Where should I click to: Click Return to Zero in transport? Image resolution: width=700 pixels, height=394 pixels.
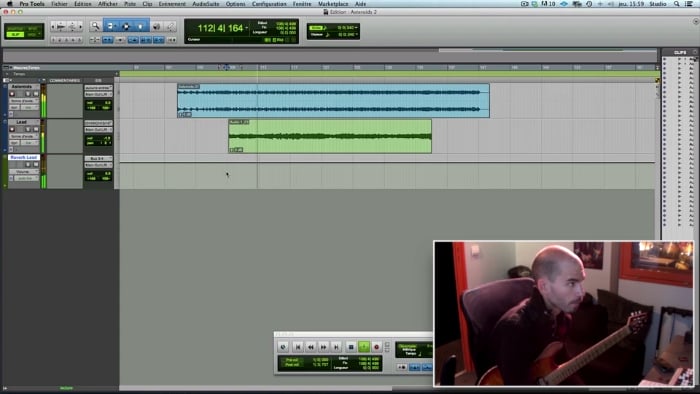(x=298, y=347)
